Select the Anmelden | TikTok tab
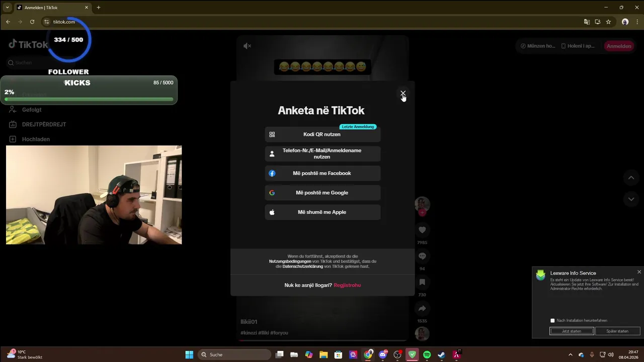The height and width of the screenshot is (362, 644). point(52,8)
